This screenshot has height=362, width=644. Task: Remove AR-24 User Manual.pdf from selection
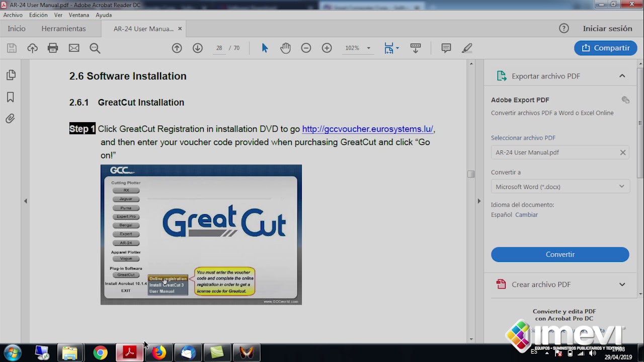coord(623,152)
